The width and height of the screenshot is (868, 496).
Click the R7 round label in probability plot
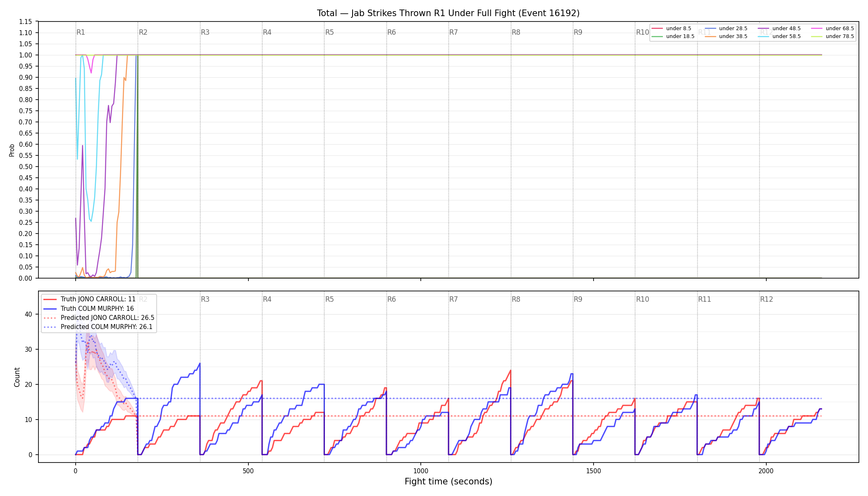[x=453, y=32]
